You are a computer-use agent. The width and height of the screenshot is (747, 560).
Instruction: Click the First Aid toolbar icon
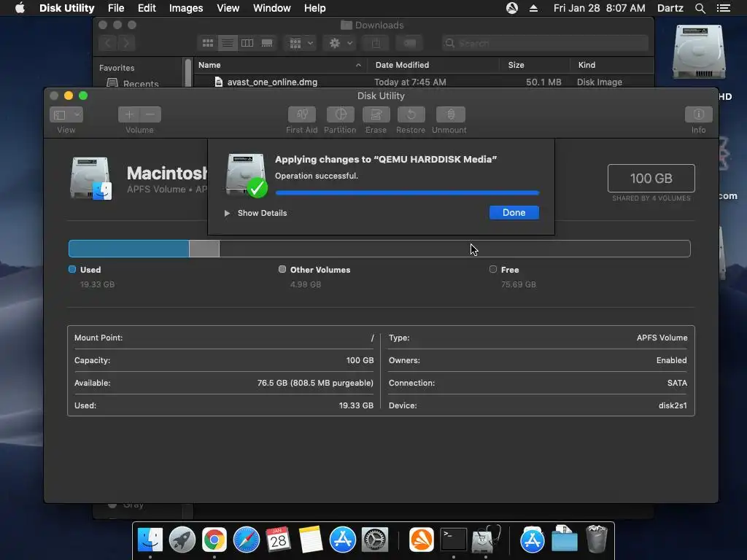pyautogui.click(x=301, y=114)
